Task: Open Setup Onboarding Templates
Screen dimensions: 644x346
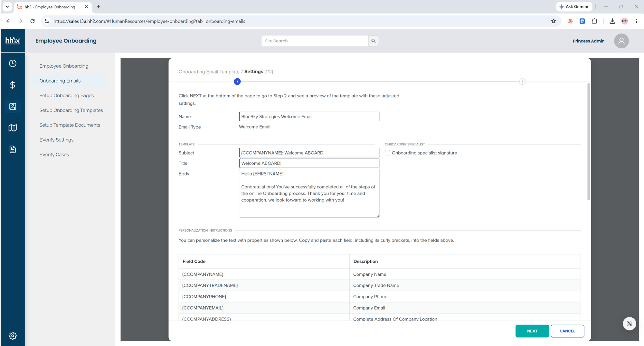Action: (x=71, y=110)
